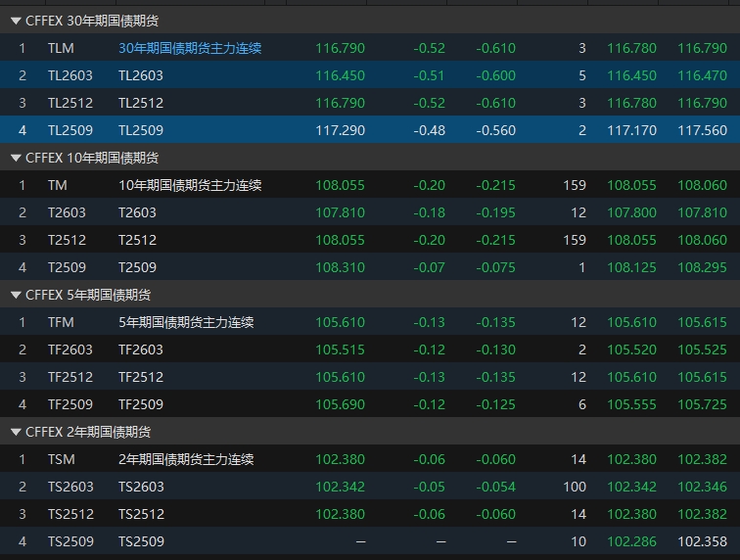Select the TS2509 code cell
The width and height of the screenshot is (740, 560).
pos(70,541)
